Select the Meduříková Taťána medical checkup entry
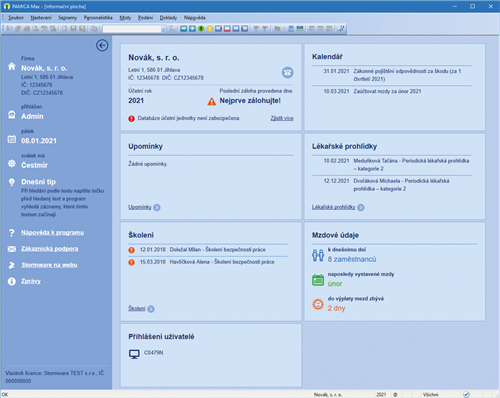 pyautogui.click(x=391, y=165)
